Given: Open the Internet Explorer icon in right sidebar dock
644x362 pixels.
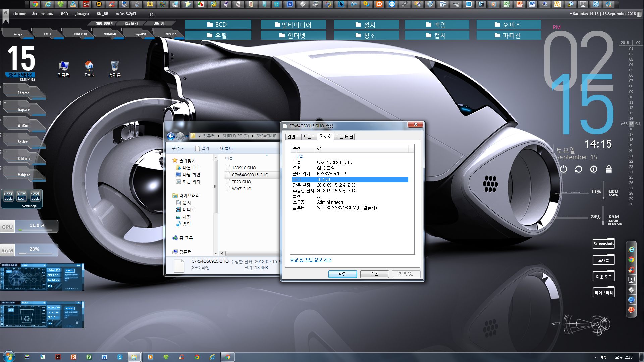Looking at the screenshot, I should click(x=631, y=250).
